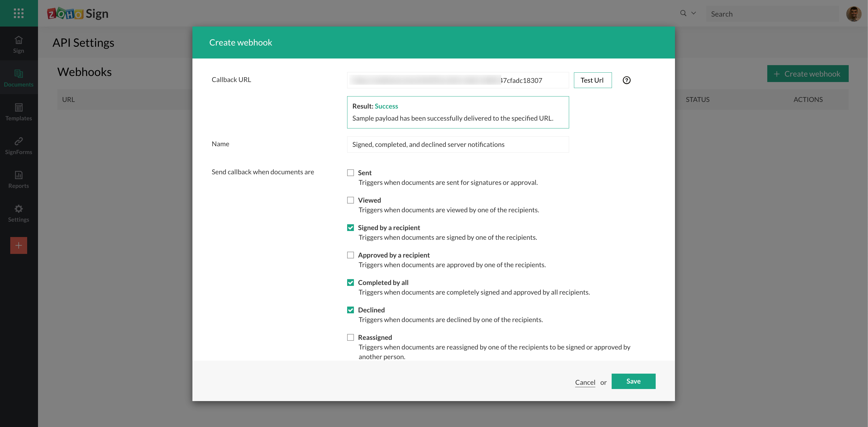Screen dimensions: 868x427
Task: Click the red plus quick-create button
Action: click(18, 245)
